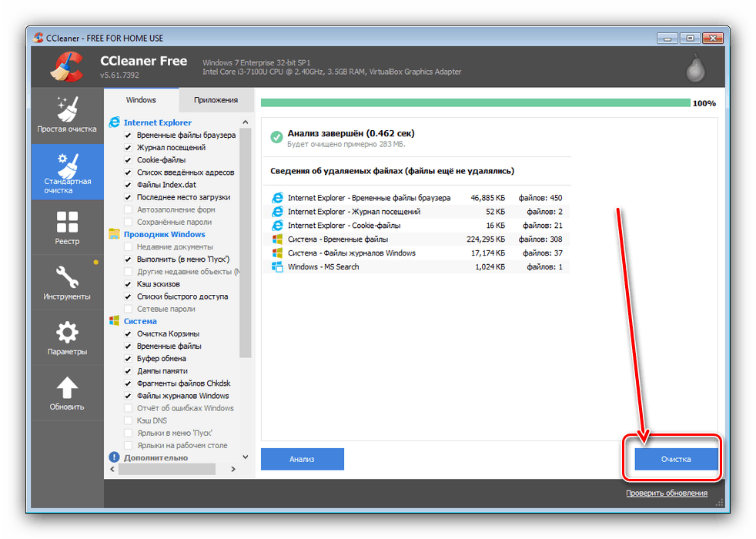The height and width of the screenshot is (539, 756).
Task: Check Недавние документы option
Action: (x=129, y=247)
